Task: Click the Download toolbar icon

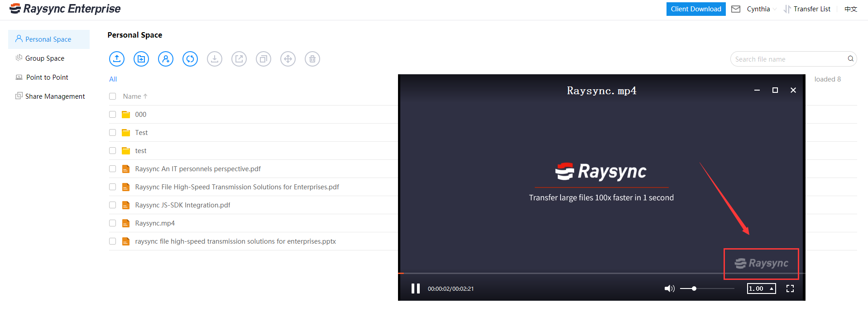Action: pyautogui.click(x=215, y=59)
